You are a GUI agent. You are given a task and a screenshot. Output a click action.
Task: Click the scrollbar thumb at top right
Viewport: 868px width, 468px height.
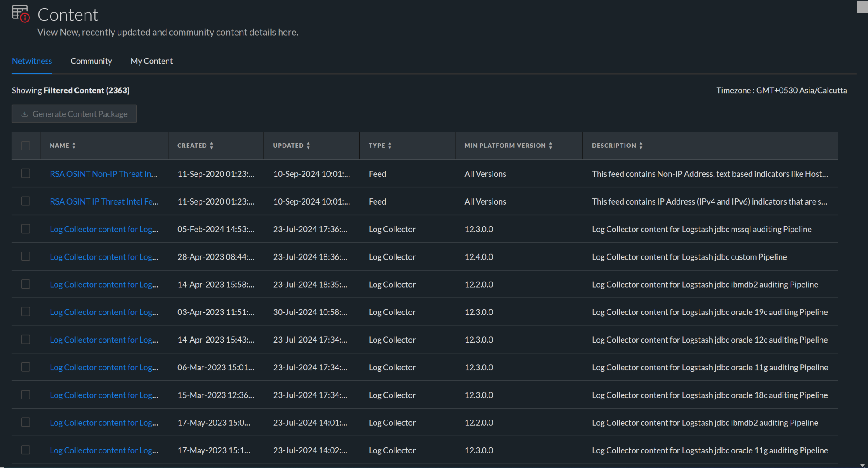[862, 7]
